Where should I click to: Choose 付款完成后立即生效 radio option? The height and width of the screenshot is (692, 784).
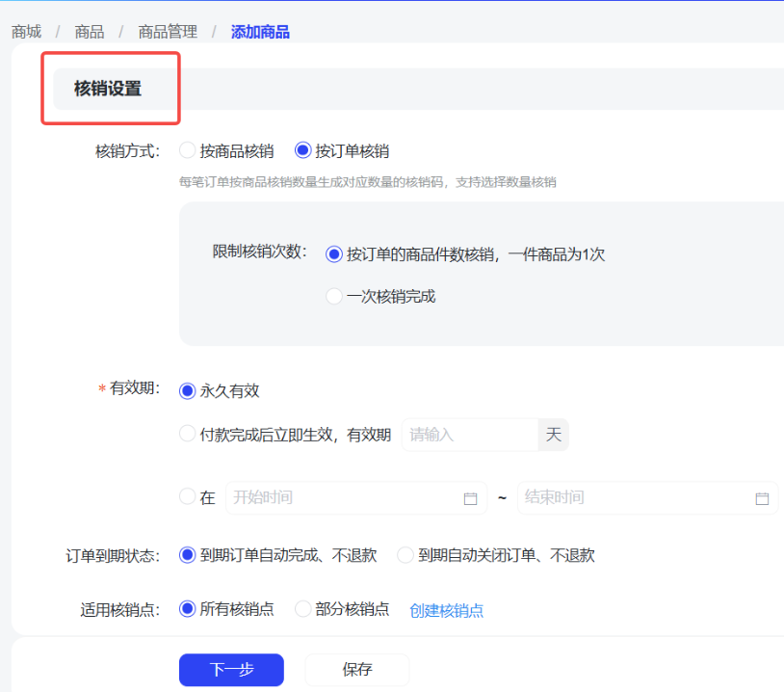pyautogui.click(x=188, y=435)
